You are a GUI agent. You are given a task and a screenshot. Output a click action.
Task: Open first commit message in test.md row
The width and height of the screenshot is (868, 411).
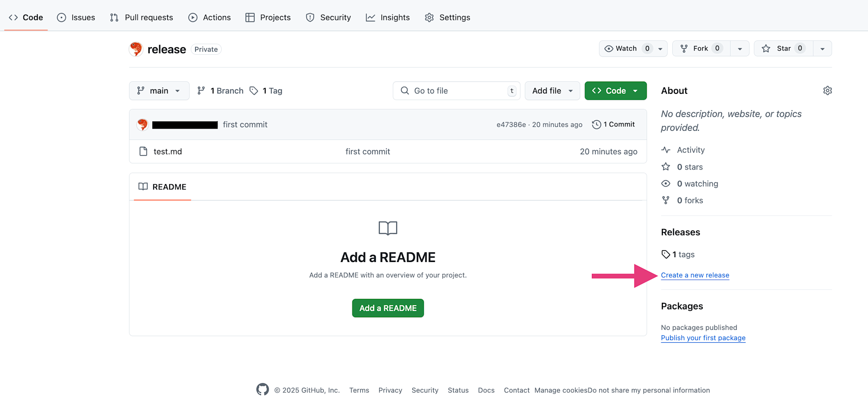click(x=368, y=152)
